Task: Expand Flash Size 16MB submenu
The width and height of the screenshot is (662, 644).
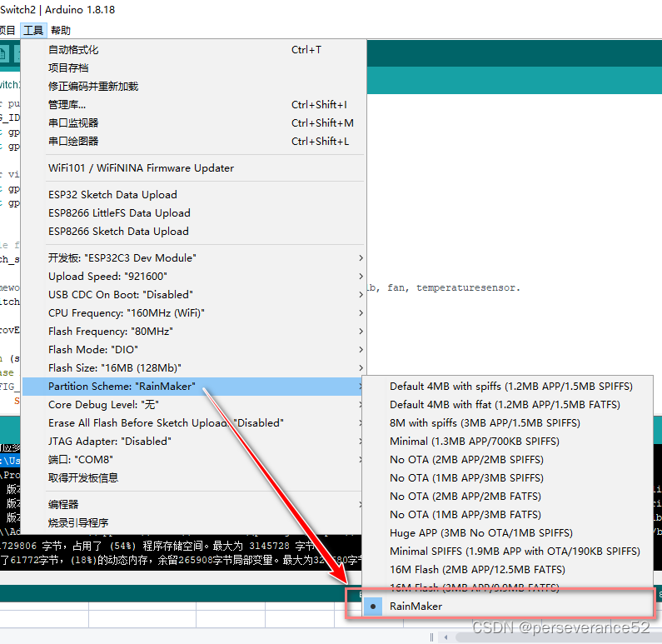Action: [x=193, y=367]
